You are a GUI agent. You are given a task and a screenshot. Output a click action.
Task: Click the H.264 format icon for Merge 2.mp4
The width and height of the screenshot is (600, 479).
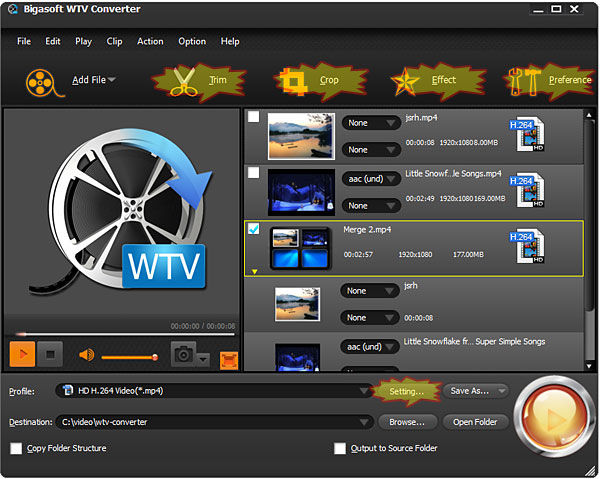[528, 247]
